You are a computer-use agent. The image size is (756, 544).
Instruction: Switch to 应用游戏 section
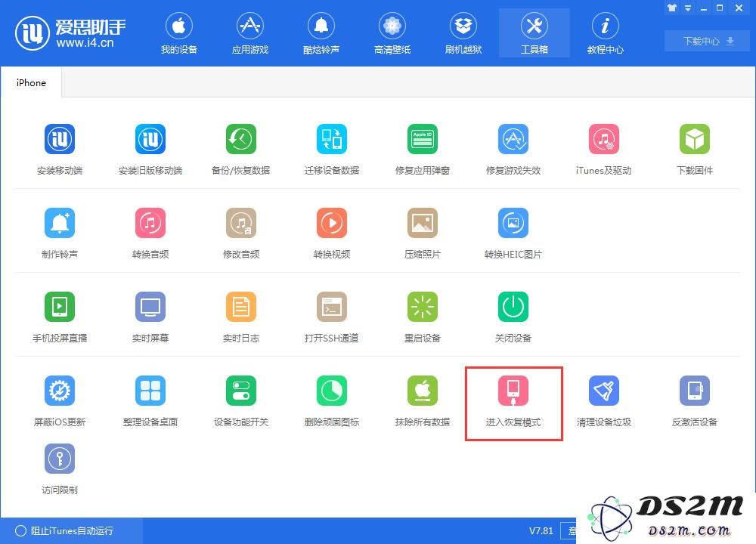pos(249,33)
